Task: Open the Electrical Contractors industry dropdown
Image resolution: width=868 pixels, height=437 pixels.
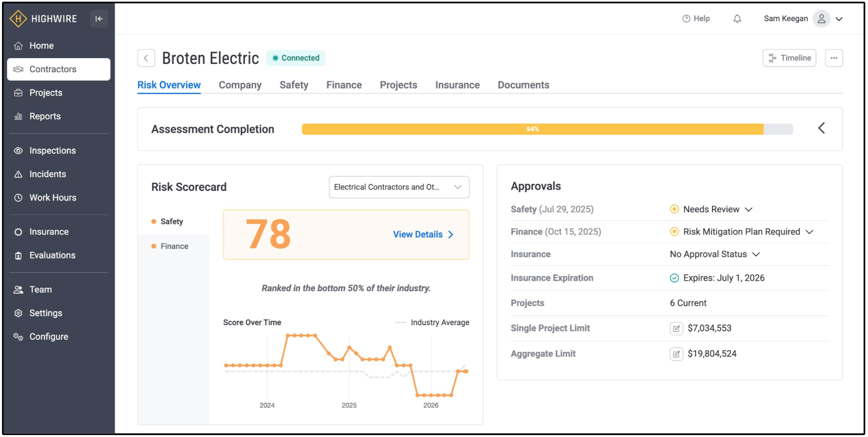Action: pos(399,187)
